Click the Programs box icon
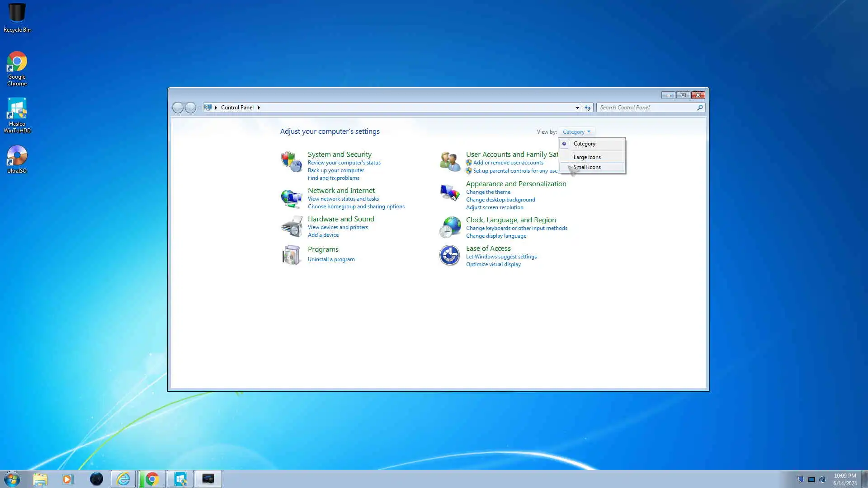Image resolution: width=868 pixels, height=488 pixels. pyautogui.click(x=291, y=255)
